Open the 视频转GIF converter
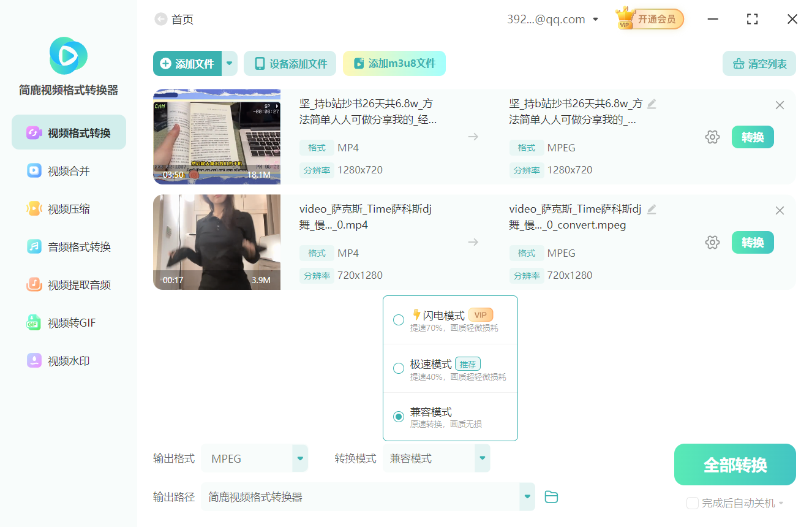Viewport: 812px width, 527px height. [x=69, y=323]
